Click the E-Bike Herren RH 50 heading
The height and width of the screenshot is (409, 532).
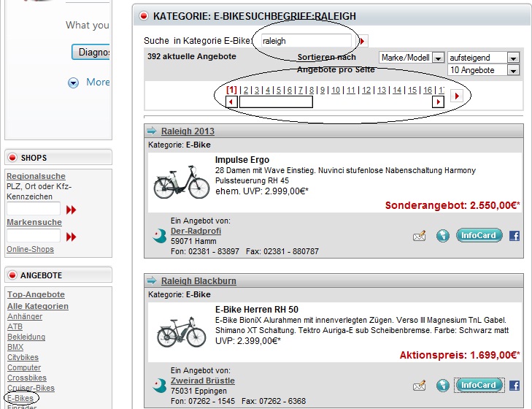click(256, 310)
